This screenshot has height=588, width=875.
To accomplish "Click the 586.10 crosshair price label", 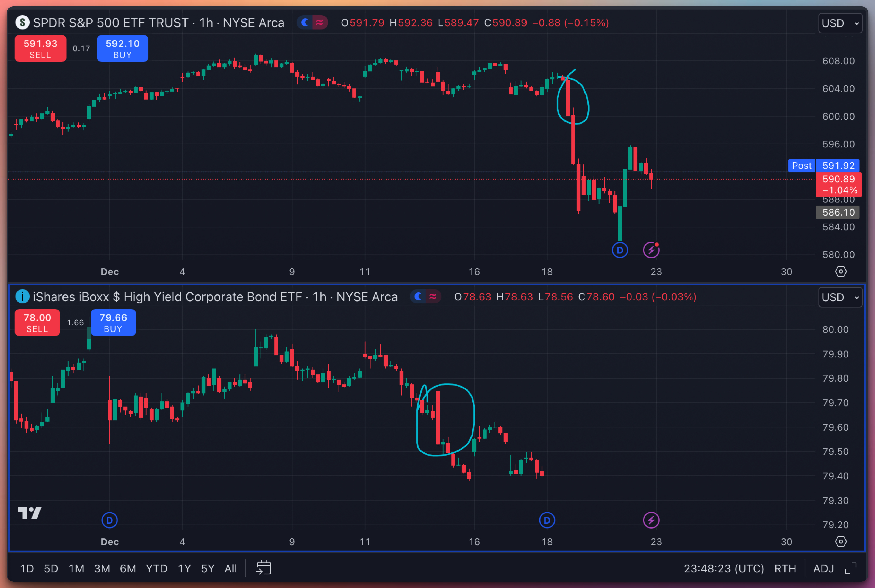I will pos(838,212).
